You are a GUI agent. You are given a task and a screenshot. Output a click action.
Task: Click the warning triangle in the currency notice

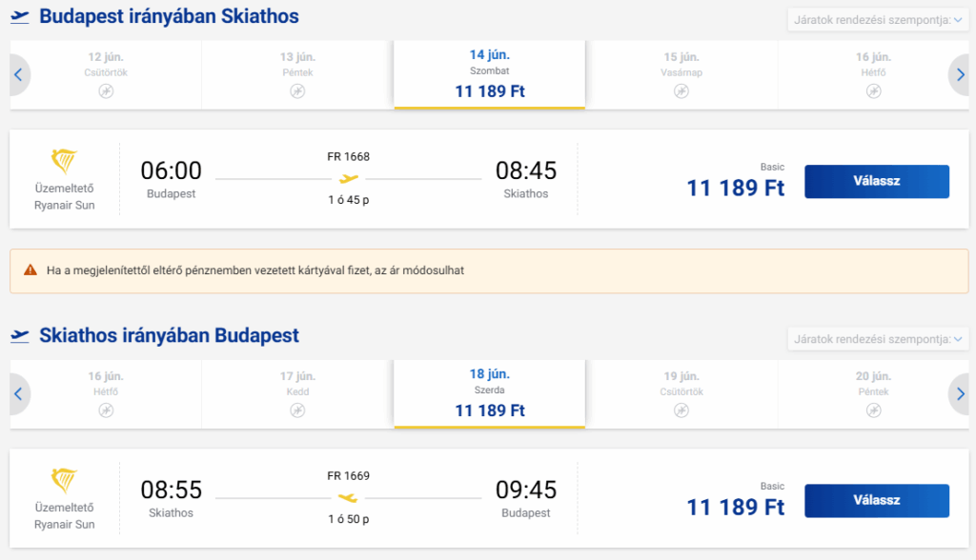point(30,270)
